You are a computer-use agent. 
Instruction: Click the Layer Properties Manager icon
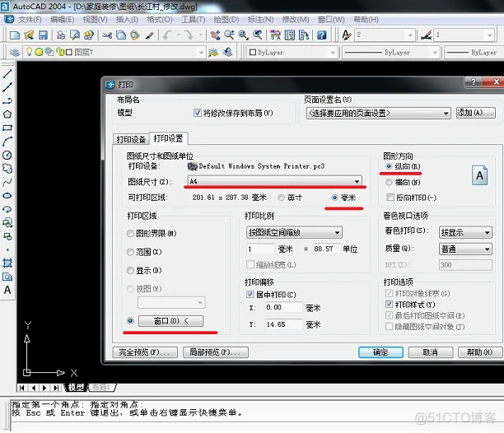pos(15,52)
